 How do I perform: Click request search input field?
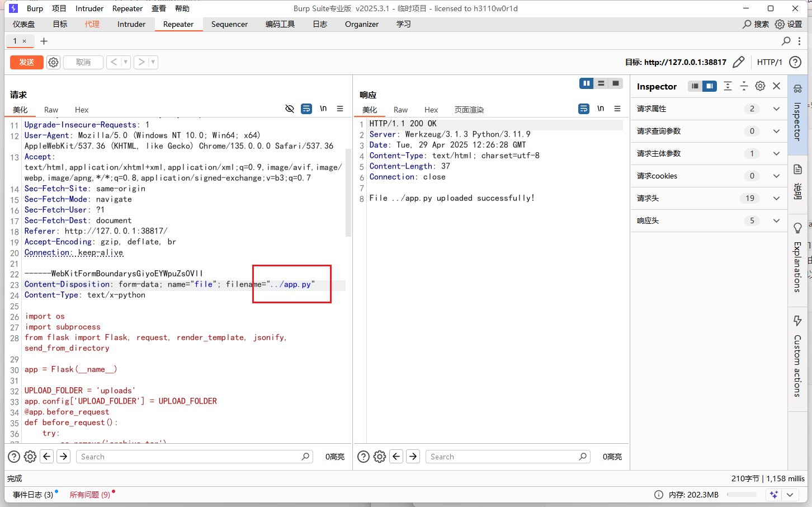tap(194, 457)
